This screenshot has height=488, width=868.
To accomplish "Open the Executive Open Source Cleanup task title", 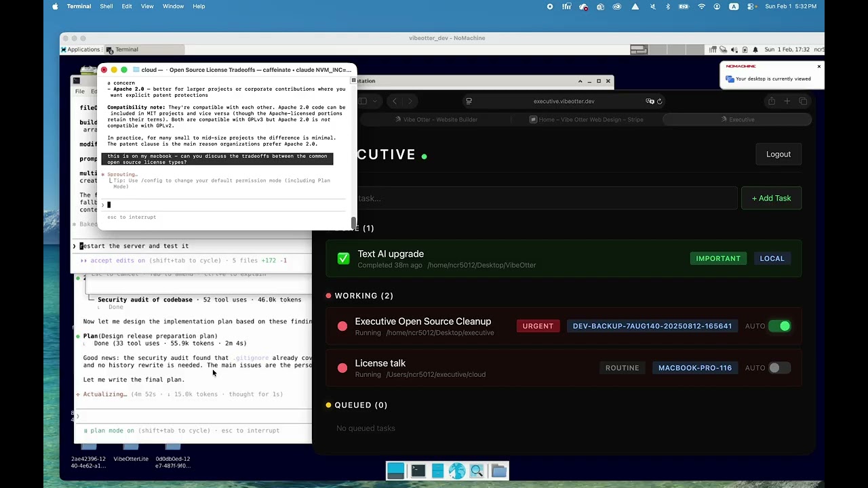I will click(x=422, y=321).
